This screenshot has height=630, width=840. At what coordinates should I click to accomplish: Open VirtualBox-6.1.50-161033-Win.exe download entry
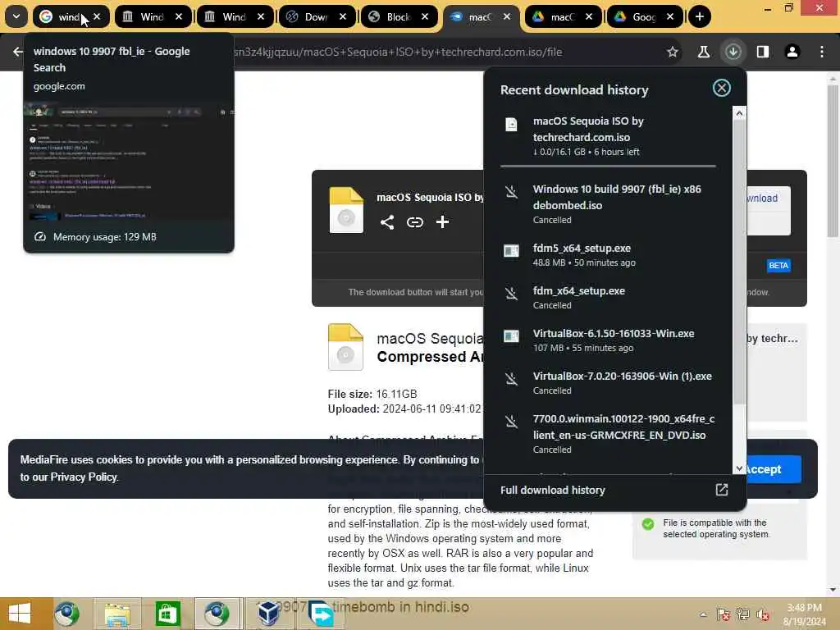point(608,340)
